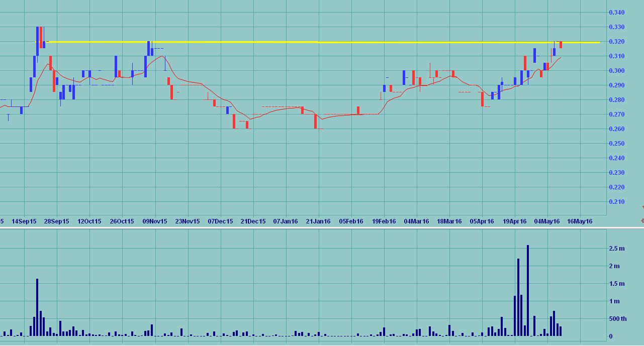Pick the 1 m volume axis label
Image resolution: width=644 pixels, height=346 pixels.
pyautogui.click(x=614, y=301)
